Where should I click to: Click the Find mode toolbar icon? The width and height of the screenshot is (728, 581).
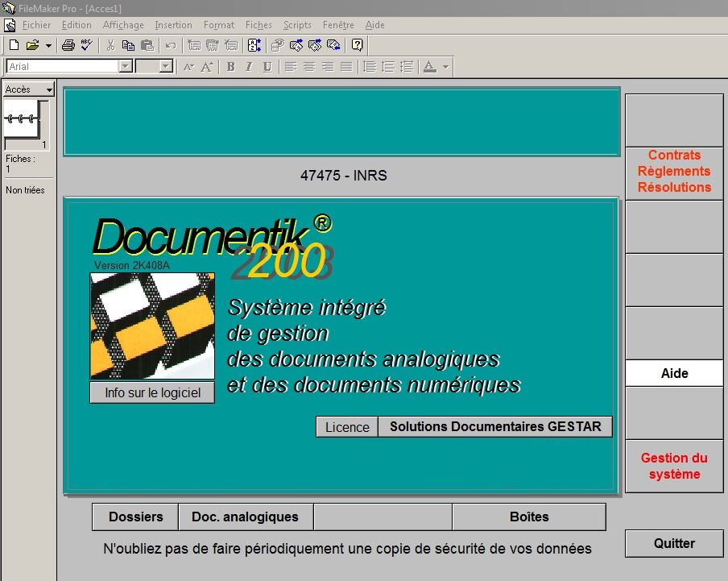[278, 45]
